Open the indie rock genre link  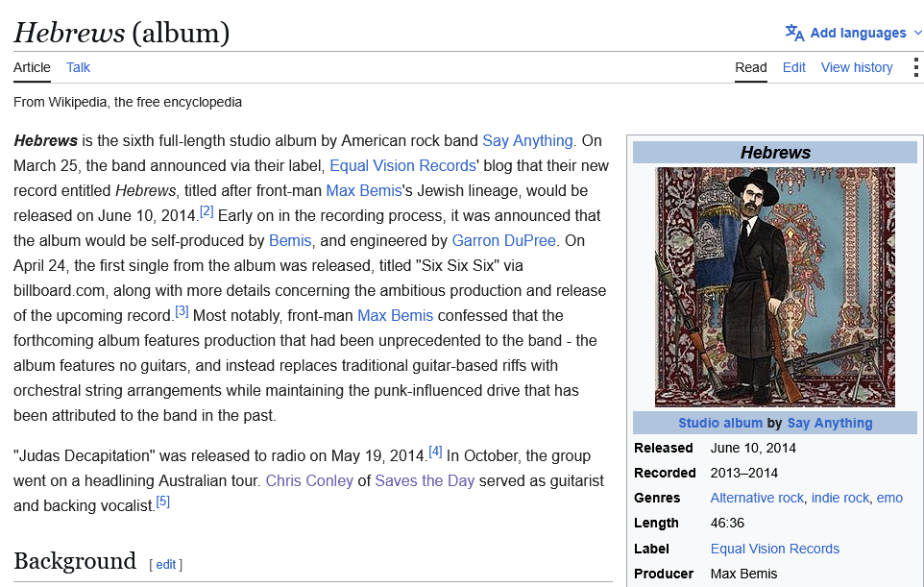pos(840,498)
